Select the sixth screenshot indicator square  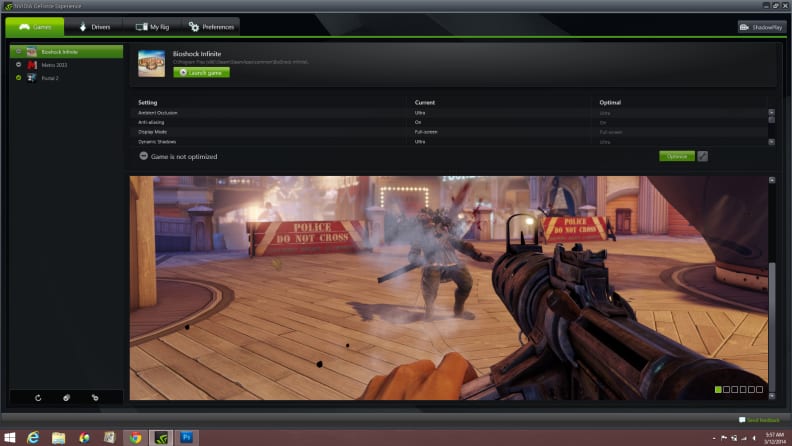759,389
